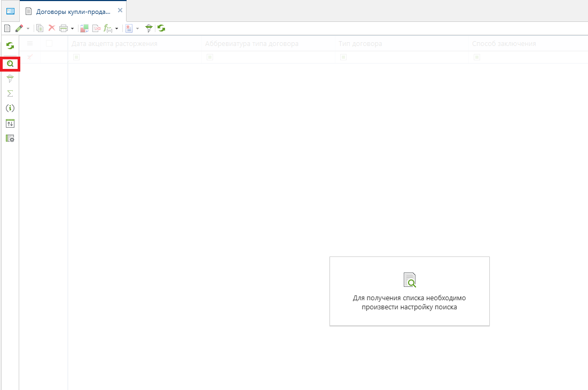Toggle filter box under Аббревиатура типа договора
This screenshot has height=390, width=588.
coord(210,57)
